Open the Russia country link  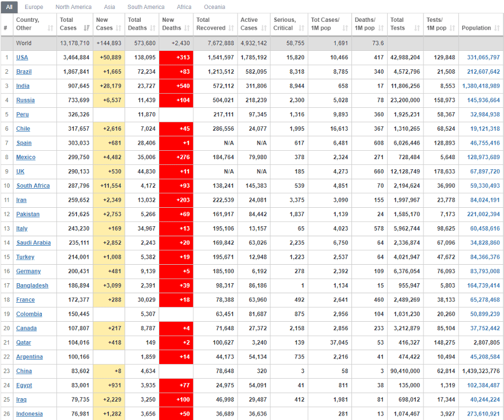coord(25,101)
